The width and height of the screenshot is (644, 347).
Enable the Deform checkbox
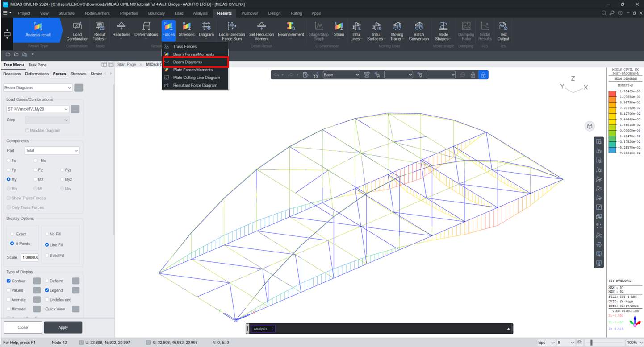(47, 281)
